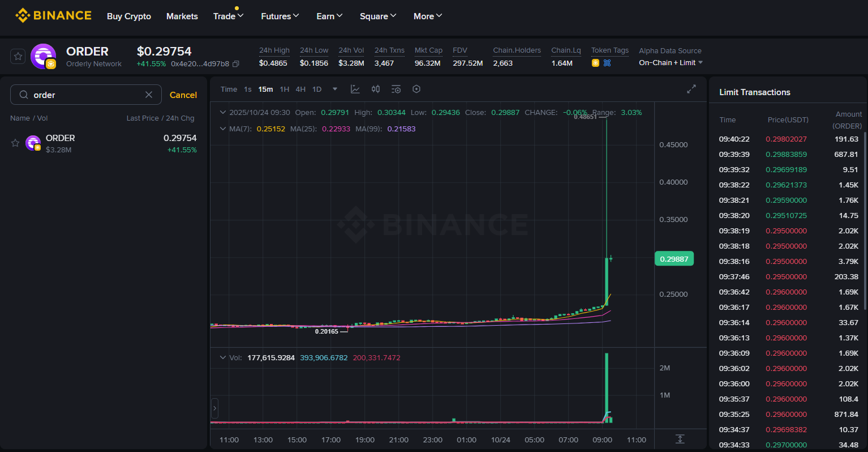
Task: Open the ORDER token avatar in search results
Action: tap(33, 143)
